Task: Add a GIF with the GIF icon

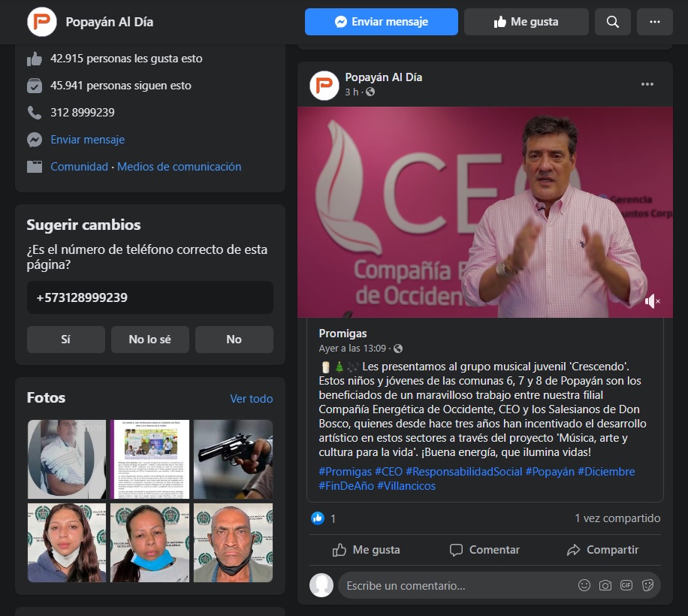Action: pyautogui.click(x=626, y=585)
